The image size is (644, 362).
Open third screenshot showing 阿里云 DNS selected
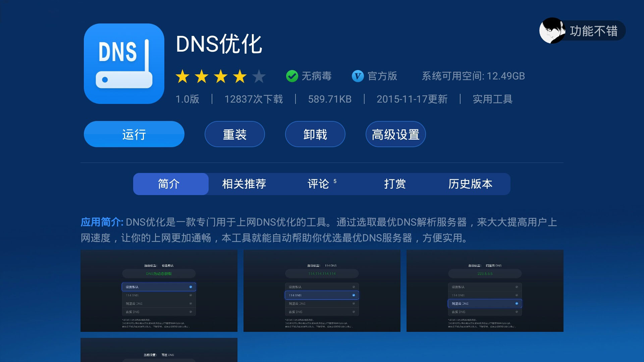point(485,291)
